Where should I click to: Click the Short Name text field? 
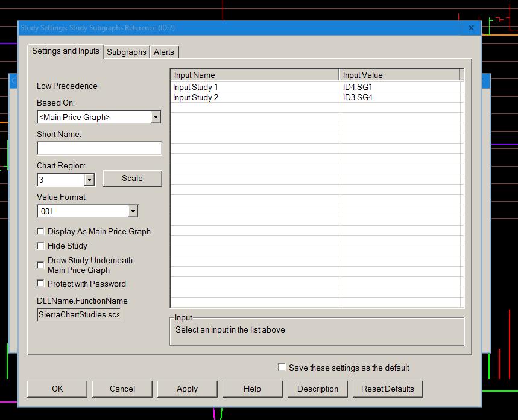[x=99, y=148]
